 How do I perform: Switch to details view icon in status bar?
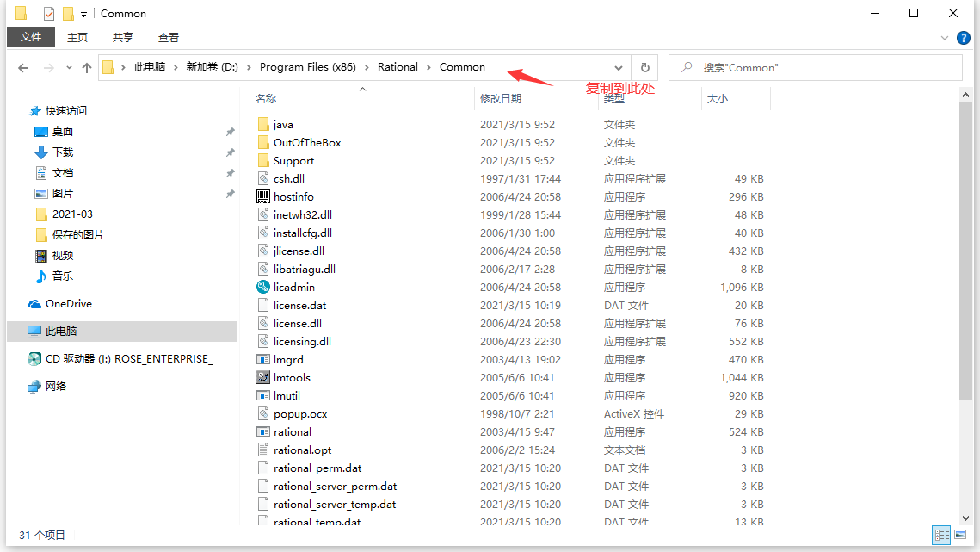point(941,535)
